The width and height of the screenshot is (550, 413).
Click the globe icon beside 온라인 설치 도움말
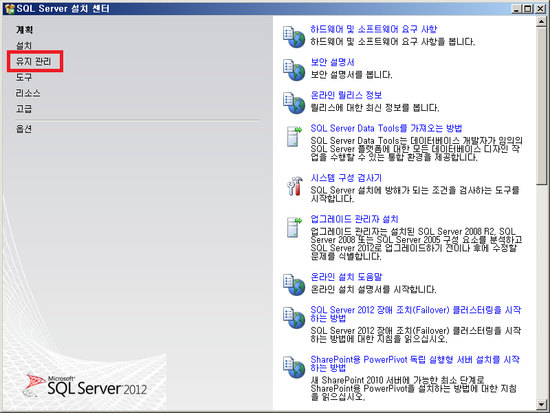point(294,285)
